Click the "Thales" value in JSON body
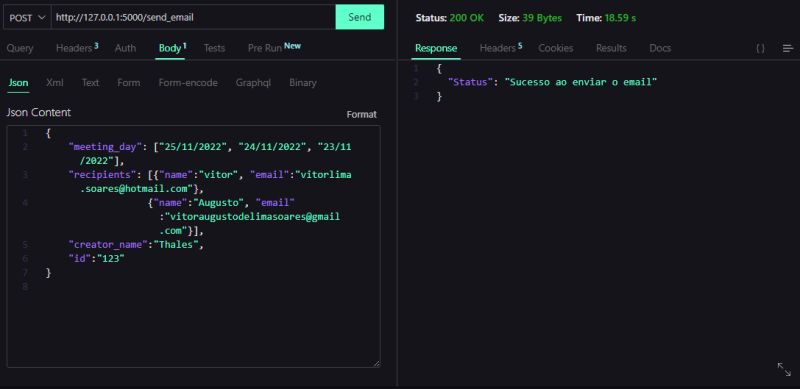 click(176, 245)
